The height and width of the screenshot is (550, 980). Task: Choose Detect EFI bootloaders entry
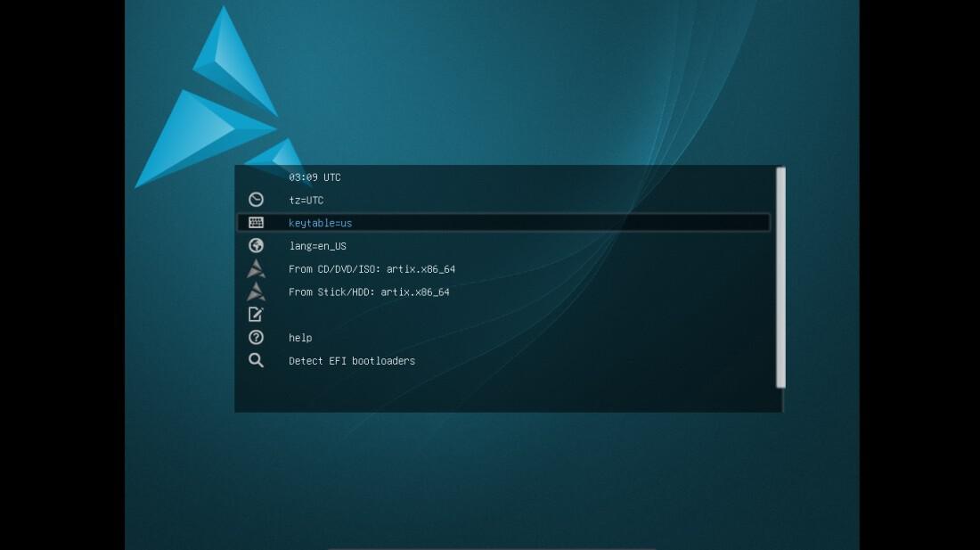tap(503, 361)
